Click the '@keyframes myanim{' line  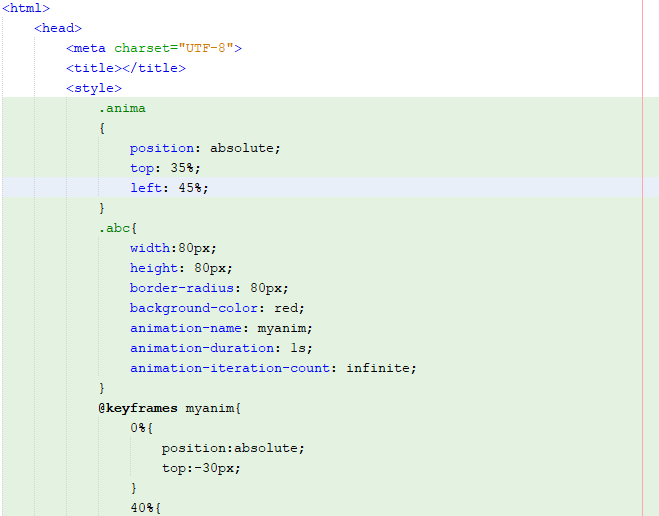point(170,408)
